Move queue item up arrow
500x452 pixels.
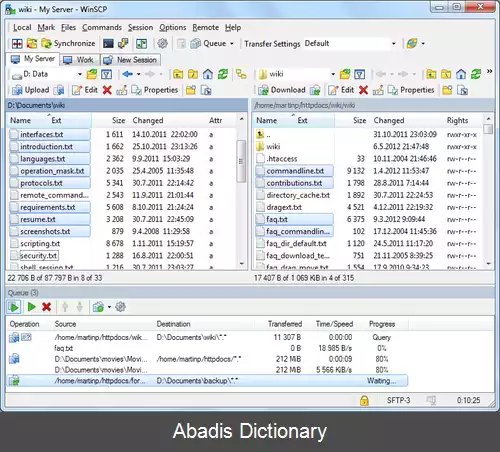click(x=65, y=307)
